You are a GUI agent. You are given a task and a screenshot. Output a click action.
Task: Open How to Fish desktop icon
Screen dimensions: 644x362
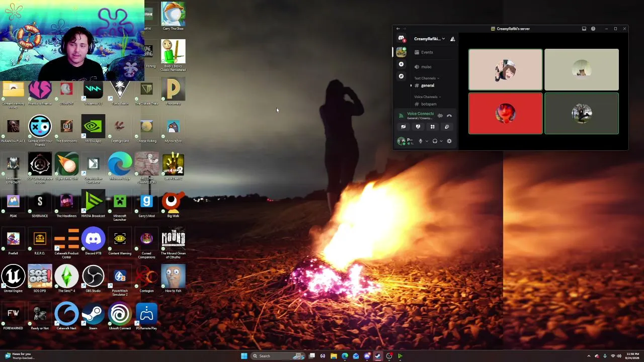click(x=173, y=279)
